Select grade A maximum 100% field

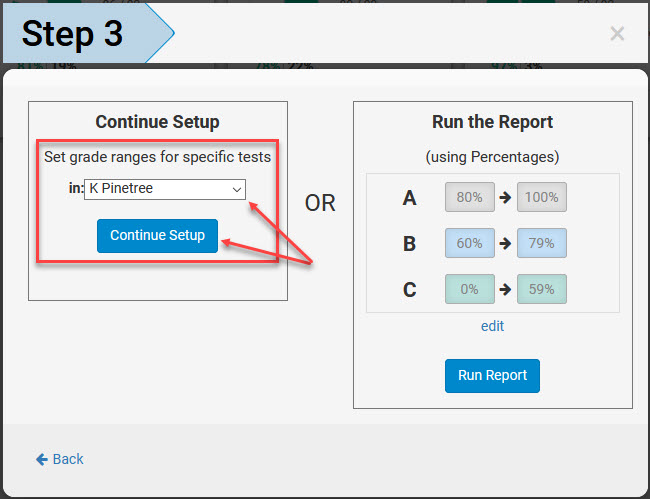click(x=541, y=197)
